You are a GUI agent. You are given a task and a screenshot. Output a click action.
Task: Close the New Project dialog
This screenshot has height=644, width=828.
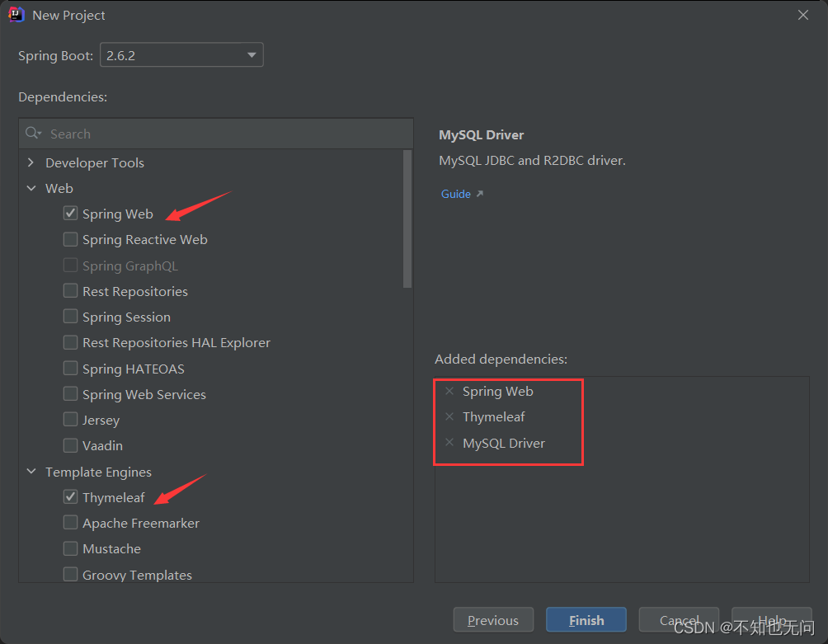803,15
